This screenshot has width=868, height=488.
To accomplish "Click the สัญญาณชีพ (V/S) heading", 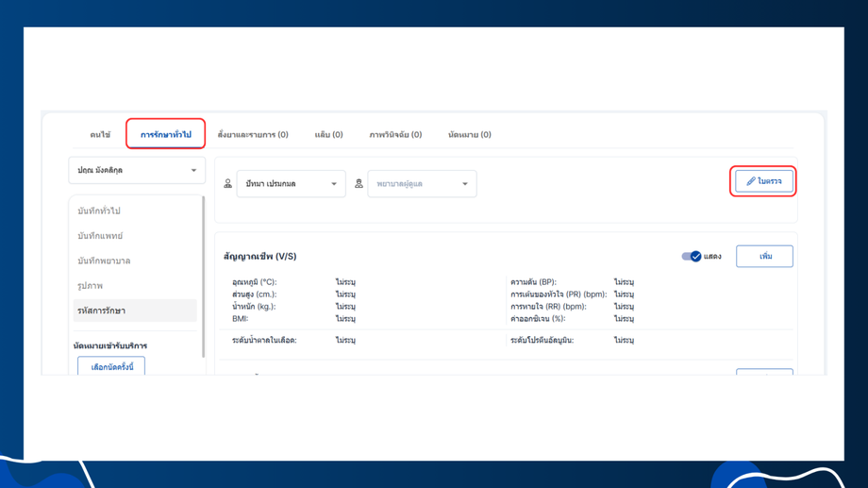I will pos(260,257).
